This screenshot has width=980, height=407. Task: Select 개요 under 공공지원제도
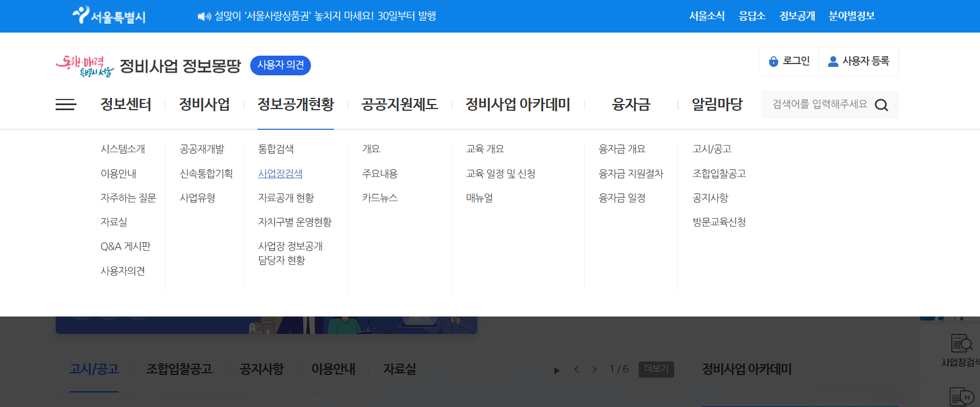pyautogui.click(x=371, y=149)
